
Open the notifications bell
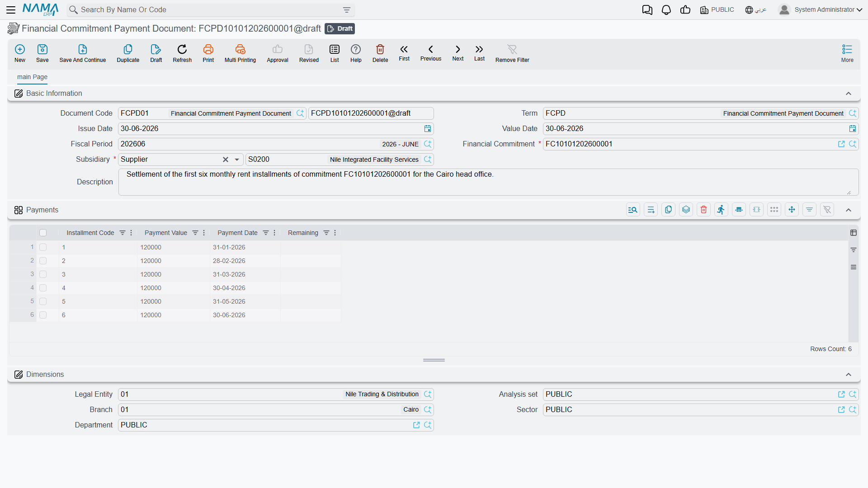pos(666,10)
